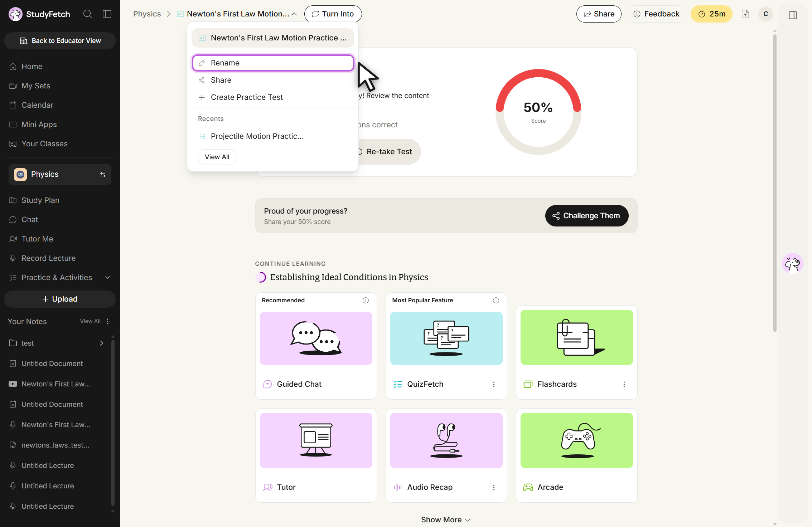The image size is (812, 527).
Task: Click the notes list scrollbar
Action: click(x=113, y=422)
